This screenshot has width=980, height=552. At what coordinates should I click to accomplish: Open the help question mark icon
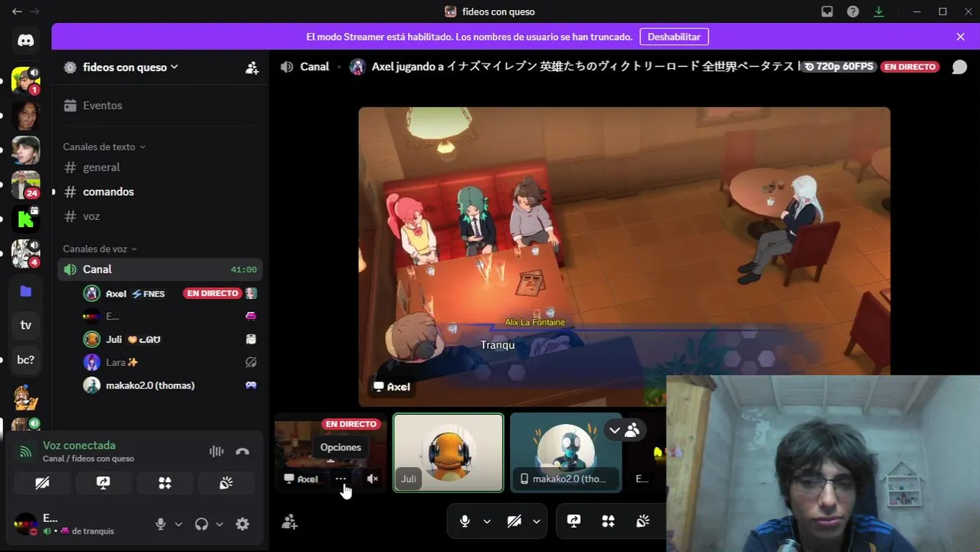coord(853,11)
